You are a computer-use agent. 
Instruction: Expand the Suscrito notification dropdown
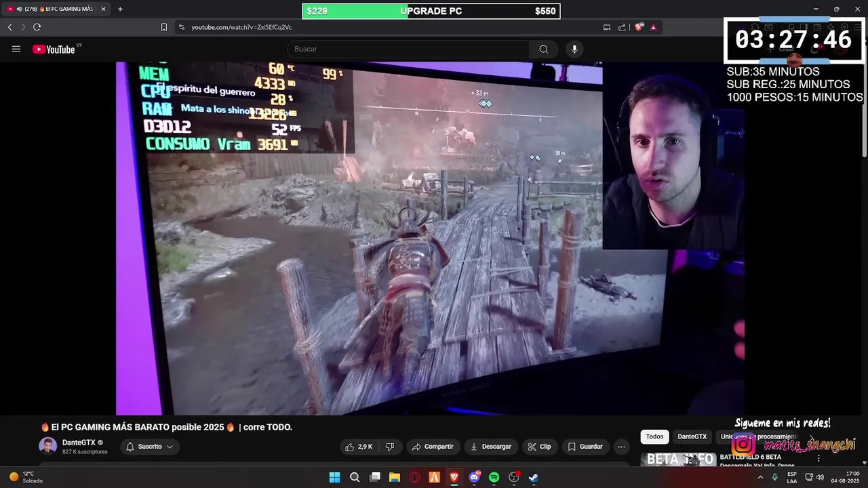click(150, 447)
